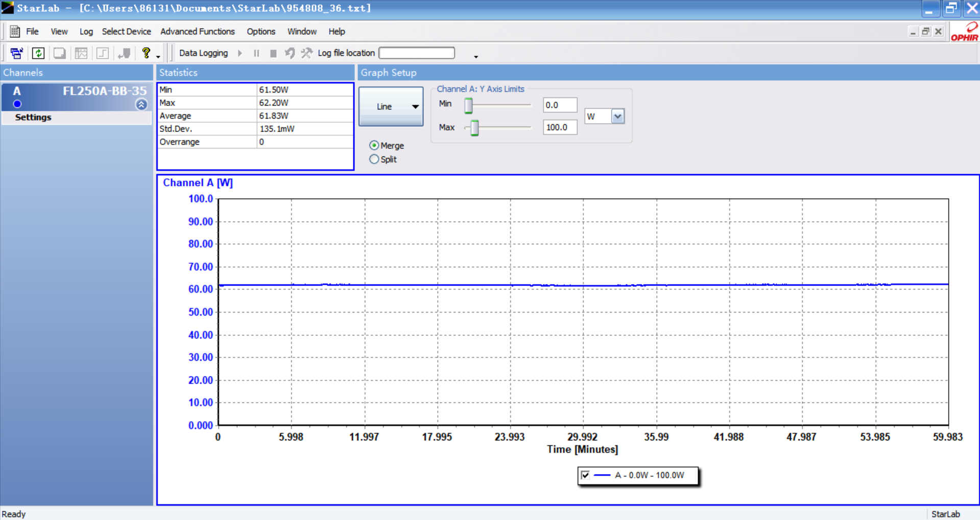Click the Log file location input field
Viewport: 980px width, 520px height.
point(417,53)
